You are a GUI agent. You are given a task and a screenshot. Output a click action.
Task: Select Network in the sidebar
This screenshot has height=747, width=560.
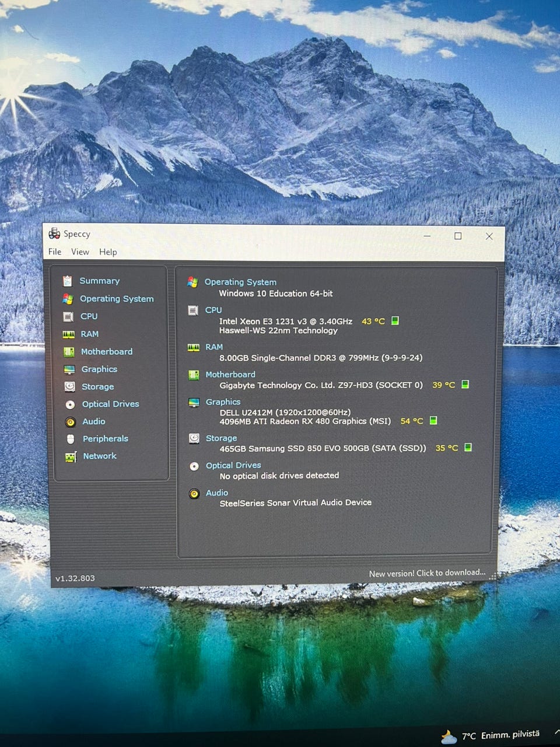coord(100,456)
